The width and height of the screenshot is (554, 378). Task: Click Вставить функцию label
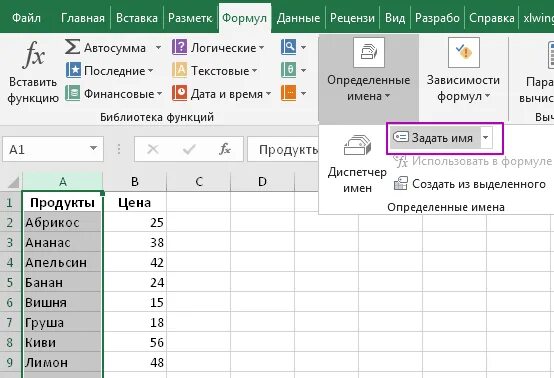tap(33, 90)
